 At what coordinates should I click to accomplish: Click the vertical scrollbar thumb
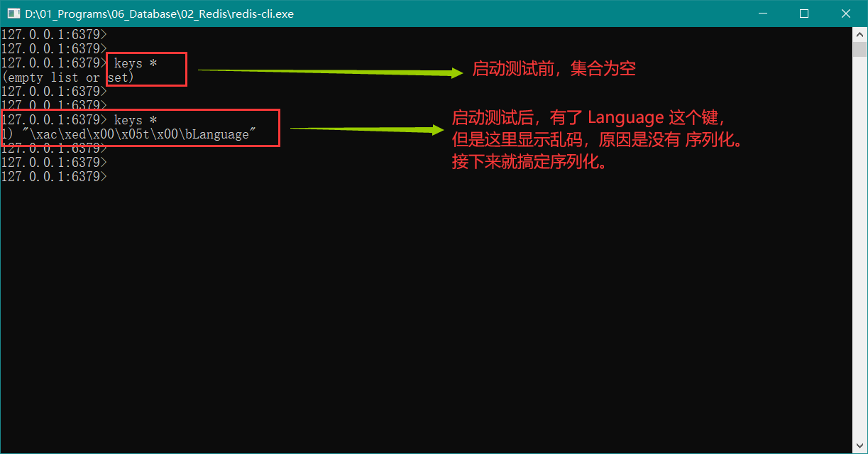(859, 50)
